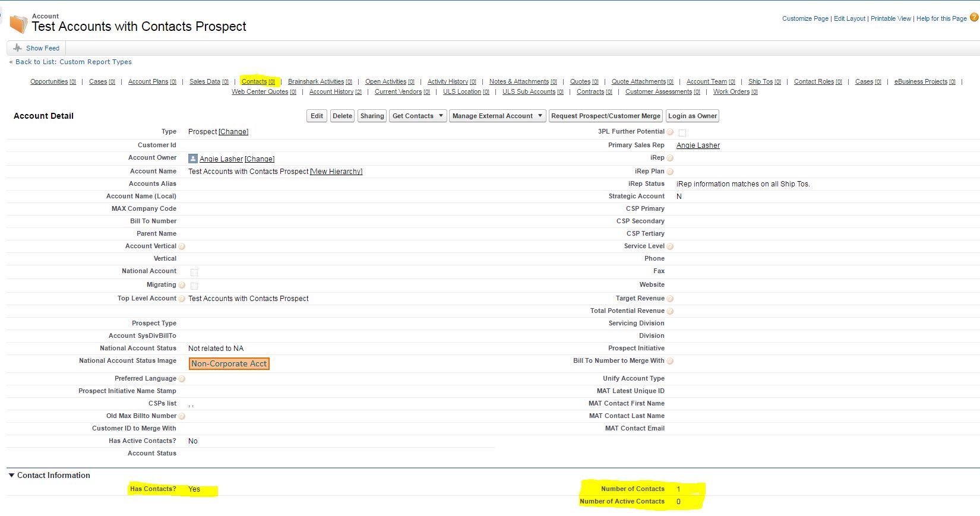Click help icon beside Target Revenue

[670, 299]
